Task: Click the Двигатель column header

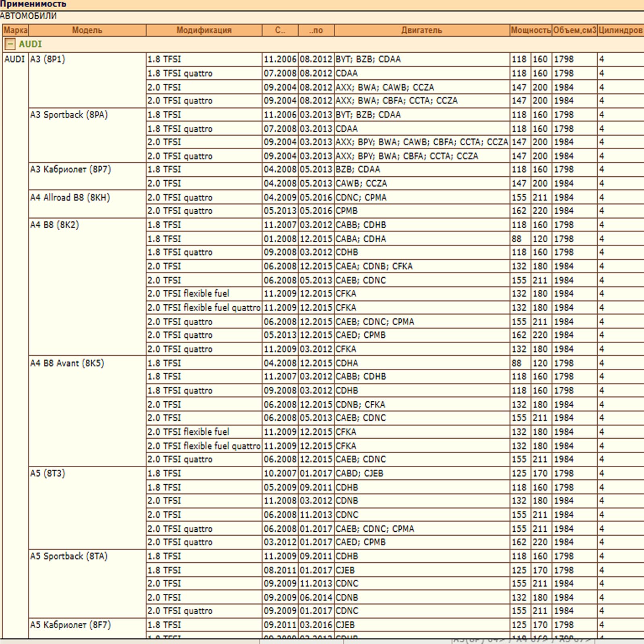Action: point(421,30)
